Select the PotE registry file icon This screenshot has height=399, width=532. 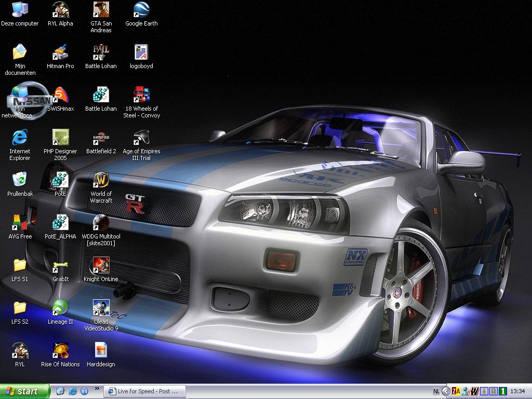pyautogui.click(x=60, y=184)
